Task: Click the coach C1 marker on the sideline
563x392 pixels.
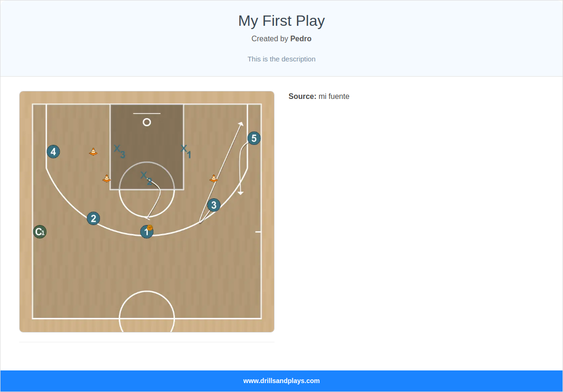Action: click(x=39, y=231)
